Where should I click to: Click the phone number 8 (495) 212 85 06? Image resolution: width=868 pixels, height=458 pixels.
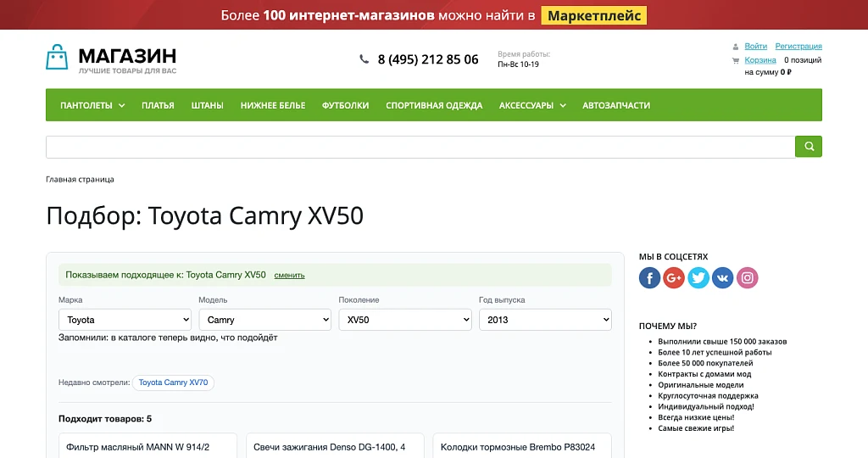(428, 59)
